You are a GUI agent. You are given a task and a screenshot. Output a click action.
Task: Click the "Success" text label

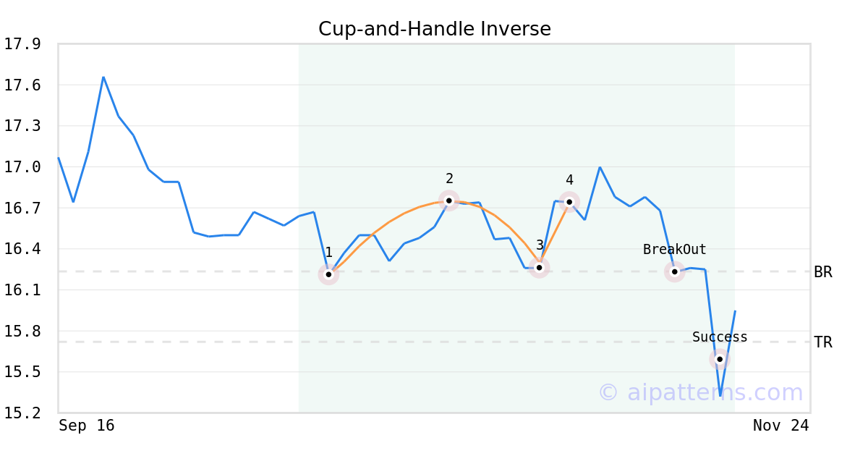(720, 337)
